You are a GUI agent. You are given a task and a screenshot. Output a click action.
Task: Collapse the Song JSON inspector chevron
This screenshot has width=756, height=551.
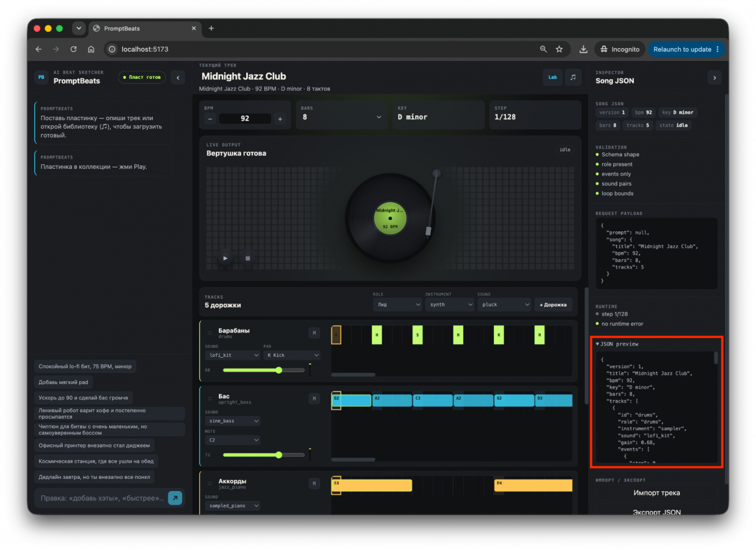(x=714, y=77)
